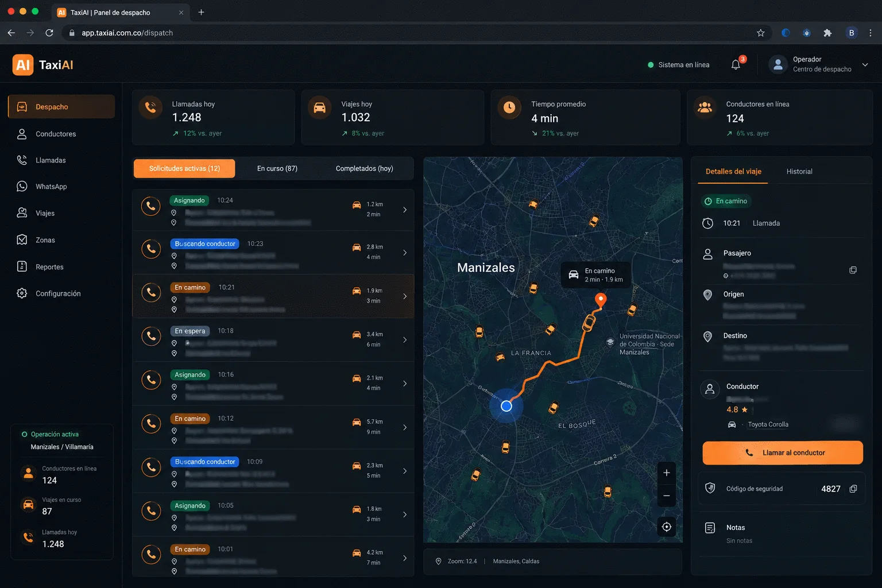
Task: Expand the 10:21 En camino request
Action: pyautogui.click(x=405, y=296)
